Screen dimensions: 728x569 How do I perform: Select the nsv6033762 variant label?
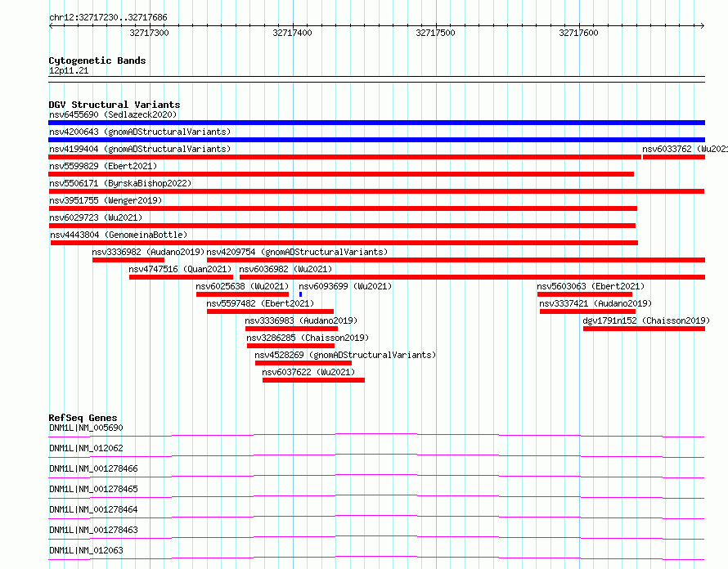pos(685,149)
